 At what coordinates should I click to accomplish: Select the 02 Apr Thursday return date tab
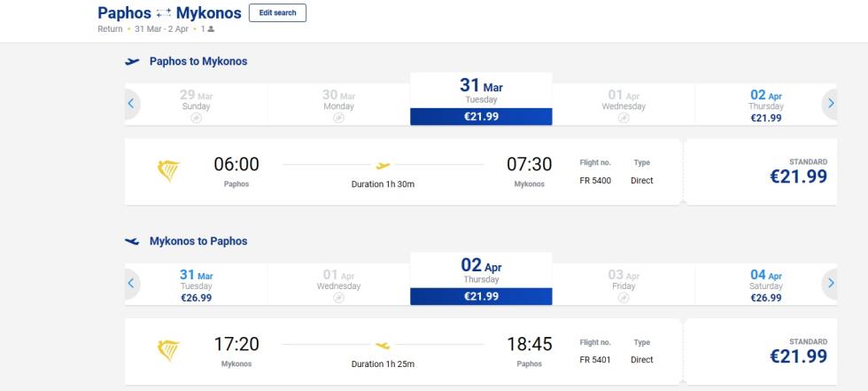[x=481, y=278]
